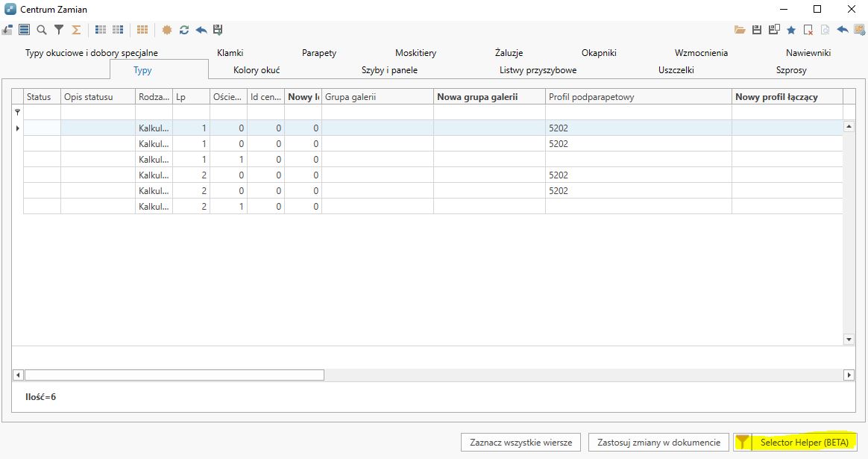The height and width of the screenshot is (459, 868).
Task: Click Zaznacz wszystkie wiersze button
Action: click(x=521, y=443)
